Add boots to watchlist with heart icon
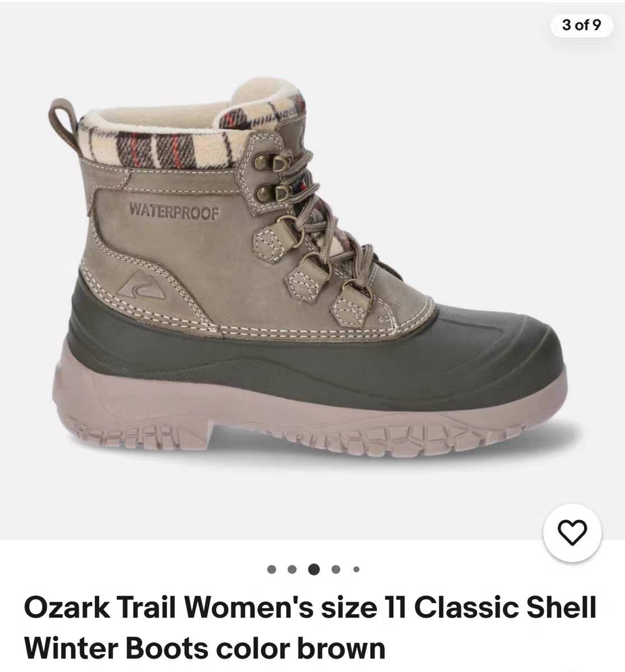 572,533
